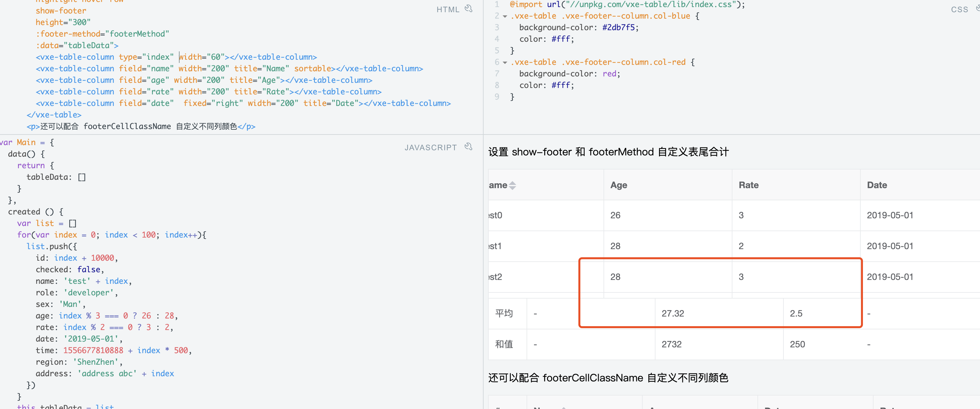The height and width of the screenshot is (409, 980).
Task: Select the HTML panel label
Action: [448, 10]
